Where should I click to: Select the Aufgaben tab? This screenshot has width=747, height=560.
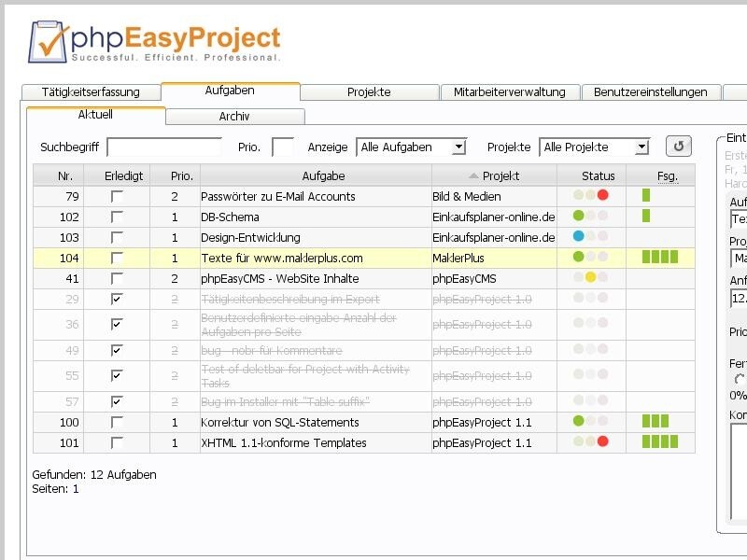(230, 91)
